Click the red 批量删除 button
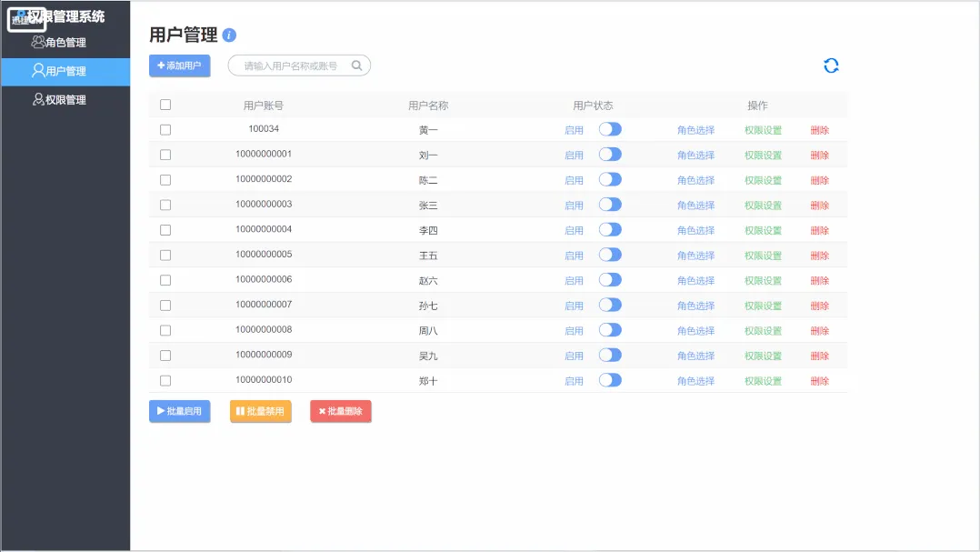The width and height of the screenshot is (980, 552). pos(341,411)
